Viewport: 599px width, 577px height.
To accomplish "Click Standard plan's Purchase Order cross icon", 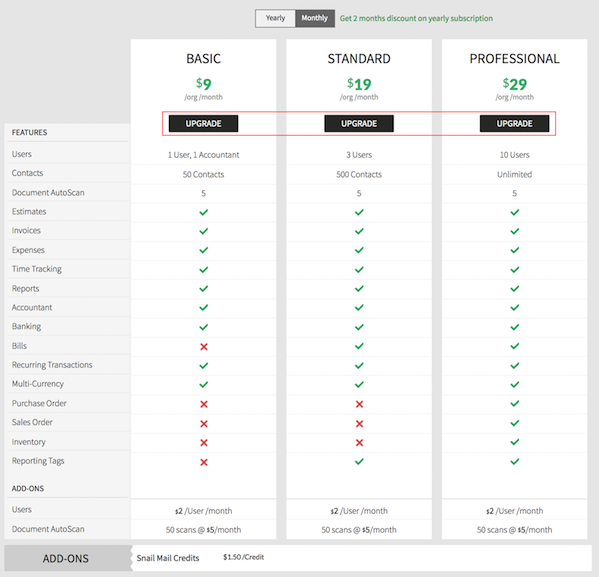I will pyautogui.click(x=359, y=404).
